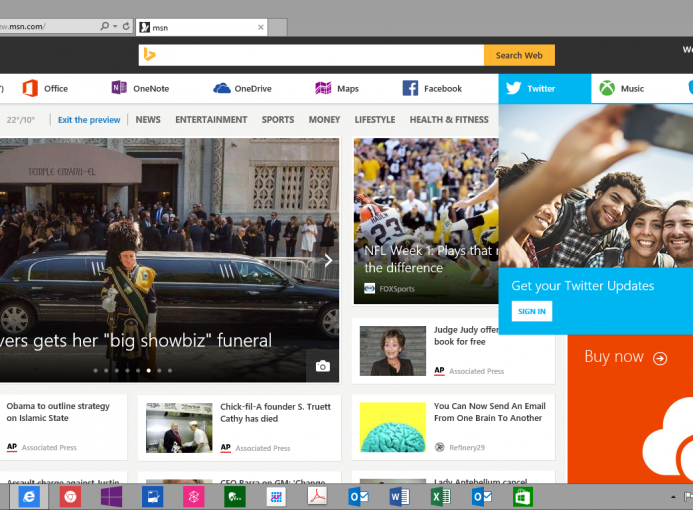Image resolution: width=693 pixels, height=510 pixels.
Task: Click Get your Twitter Updates text
Action: click(583, 286)
